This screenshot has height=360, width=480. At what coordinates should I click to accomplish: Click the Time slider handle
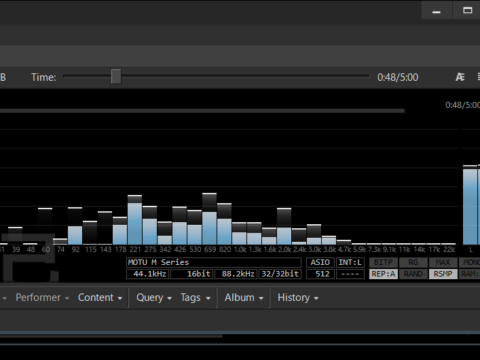[116, 77]
